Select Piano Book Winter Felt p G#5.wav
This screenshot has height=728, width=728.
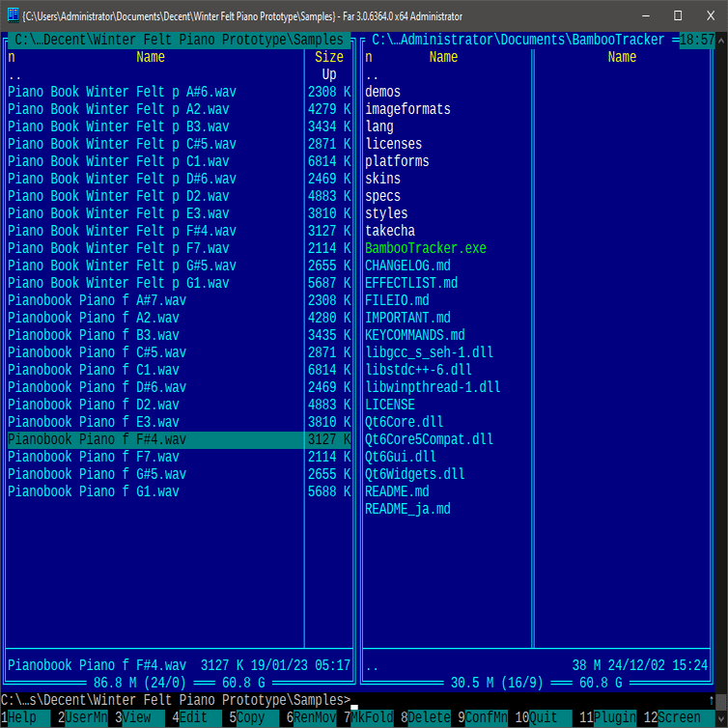tap(122, 266)
